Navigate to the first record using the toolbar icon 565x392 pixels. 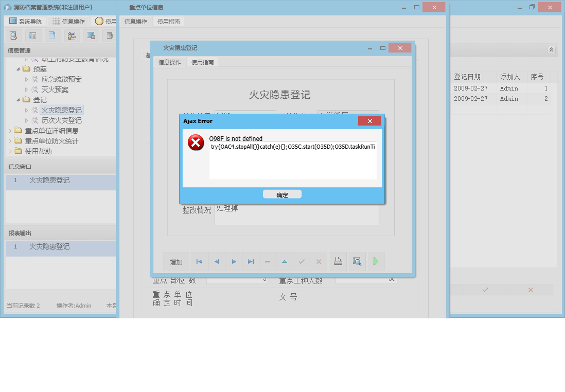coord(199,261)
